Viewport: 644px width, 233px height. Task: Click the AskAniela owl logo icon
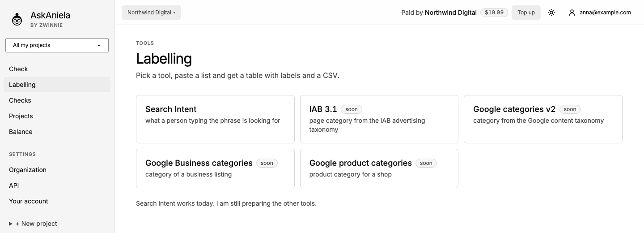[x=17, y=19]
